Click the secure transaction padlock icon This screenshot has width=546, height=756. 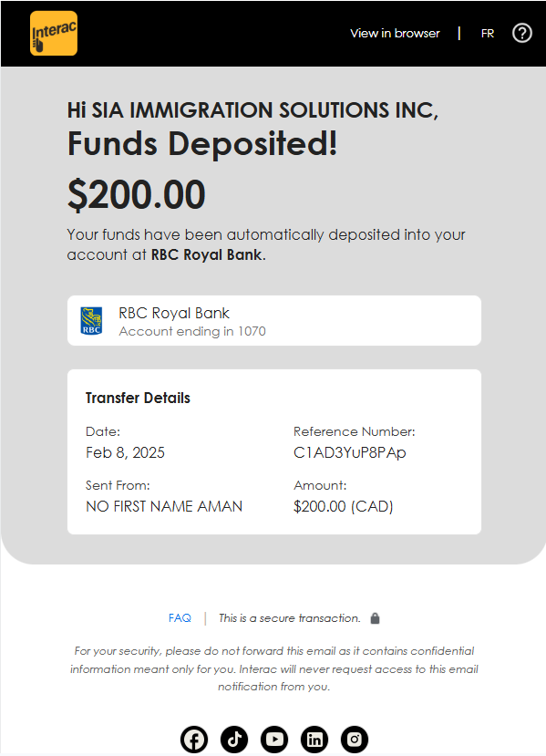pos(375,618)
